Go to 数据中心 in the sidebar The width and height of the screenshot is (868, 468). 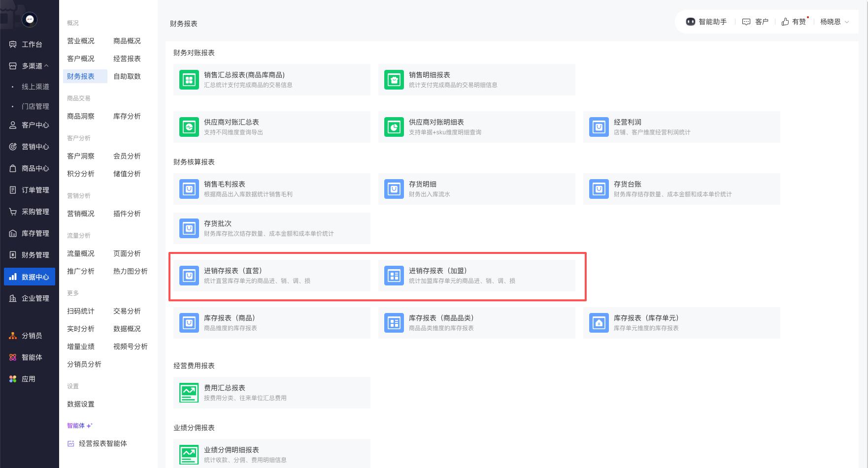[30, 277]
